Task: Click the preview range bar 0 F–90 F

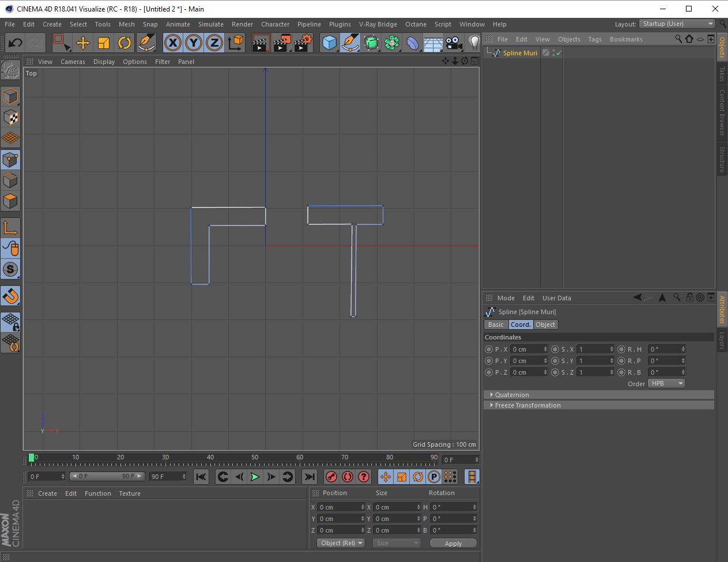Action: point(107,477)
